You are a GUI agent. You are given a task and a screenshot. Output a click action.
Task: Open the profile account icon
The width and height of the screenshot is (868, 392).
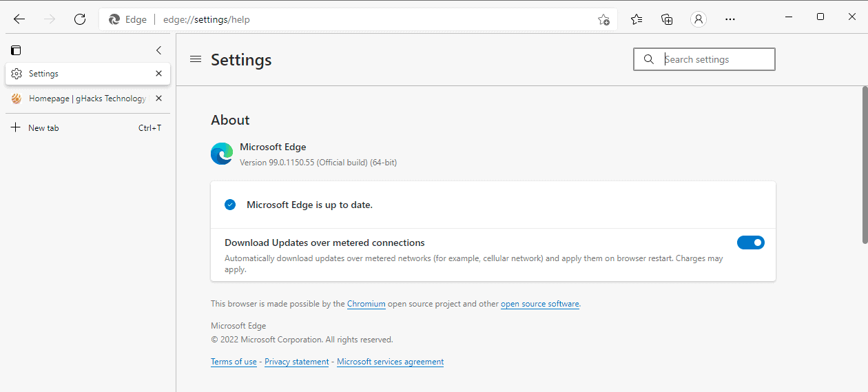click(x=699, y=19)
